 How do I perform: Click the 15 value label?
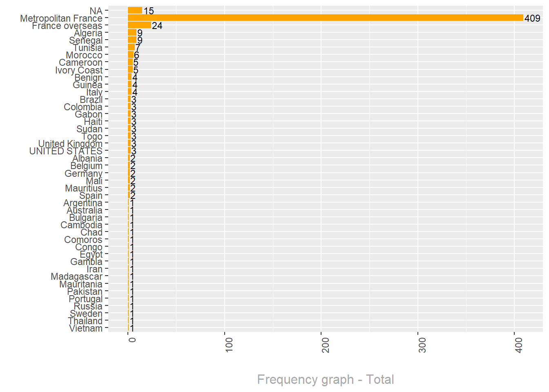pyautogui.click(x=149, y=11)
